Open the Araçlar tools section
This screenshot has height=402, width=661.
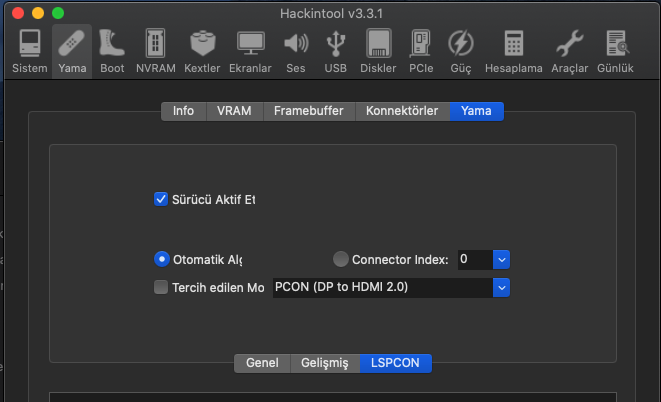pos(569,50)
